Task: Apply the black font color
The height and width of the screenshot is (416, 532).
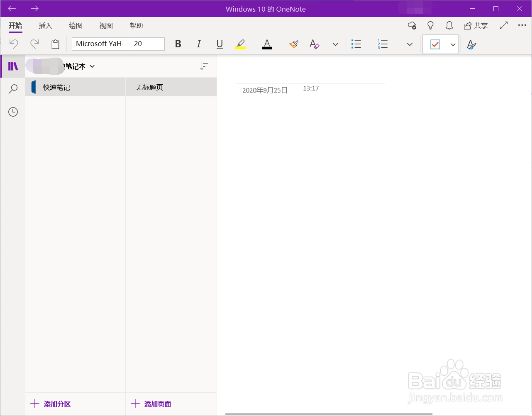Action: (x=267, y=44)
